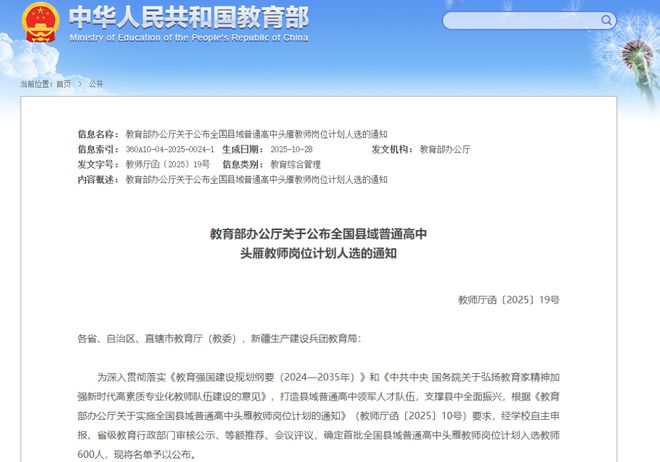
Task: Click the info category 教育综合管理
Action: tap(295, 165)
